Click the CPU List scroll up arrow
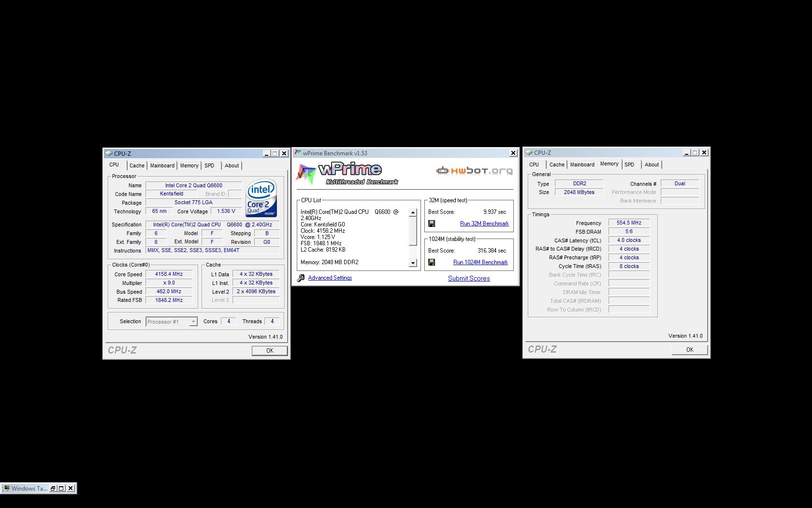Viewport: 812px width, 508px height. tap(413, 212)
